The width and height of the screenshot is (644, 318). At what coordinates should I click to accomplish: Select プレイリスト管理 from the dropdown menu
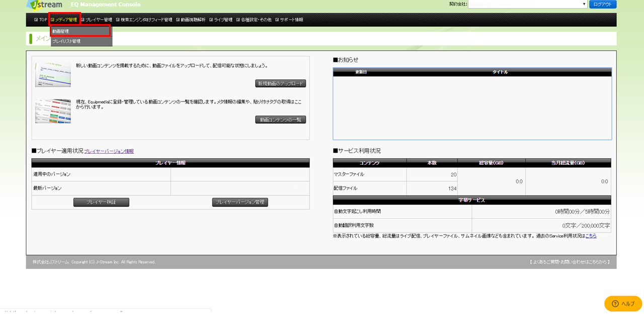pyautogui.click(x=80, y=41)
